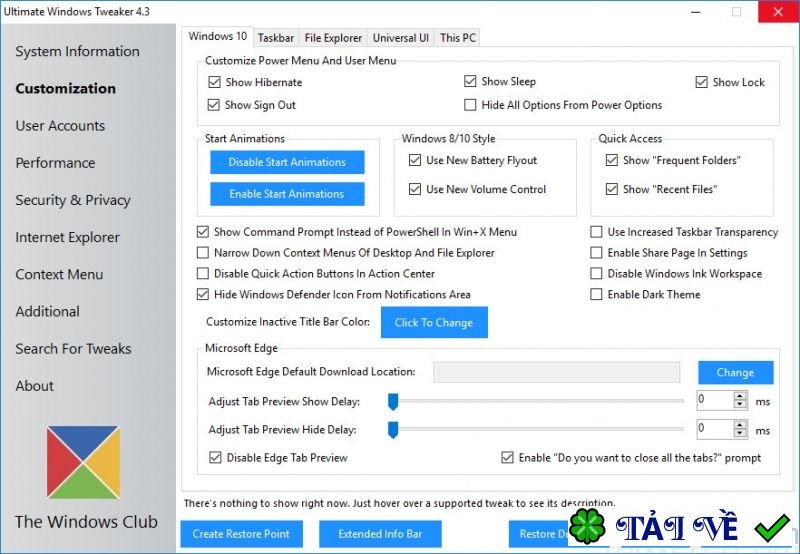Toggle close all tabs prompt checkbox
Viewport: 800px width, 554px height.
coord(507,458)
